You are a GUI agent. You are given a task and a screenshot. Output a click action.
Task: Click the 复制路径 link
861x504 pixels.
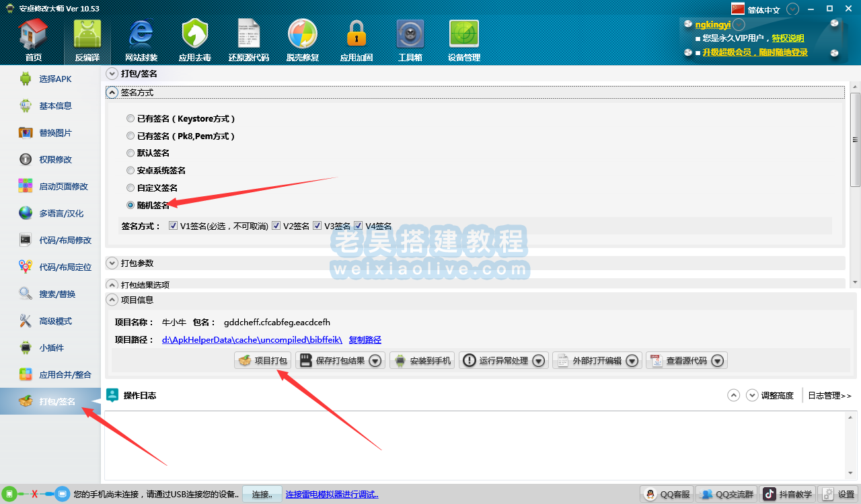coord(365,340)
